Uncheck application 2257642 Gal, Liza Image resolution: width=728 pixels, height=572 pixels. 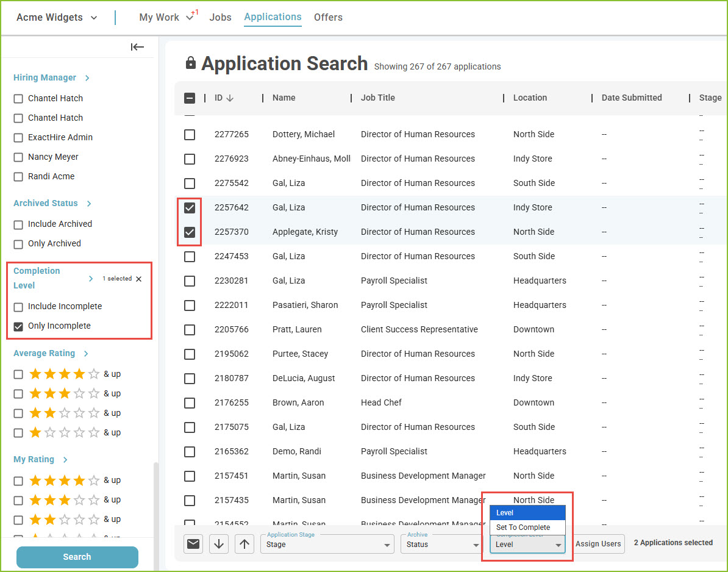(190, 207)
